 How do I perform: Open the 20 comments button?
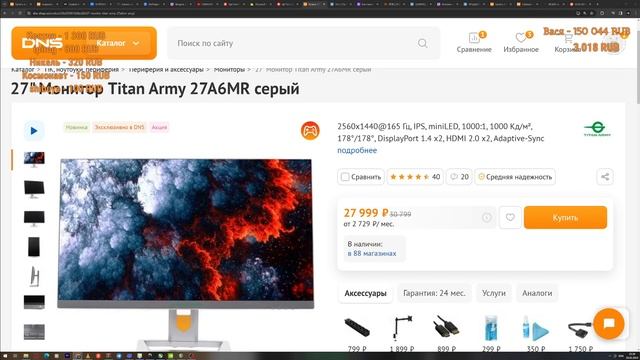[459, 177]
